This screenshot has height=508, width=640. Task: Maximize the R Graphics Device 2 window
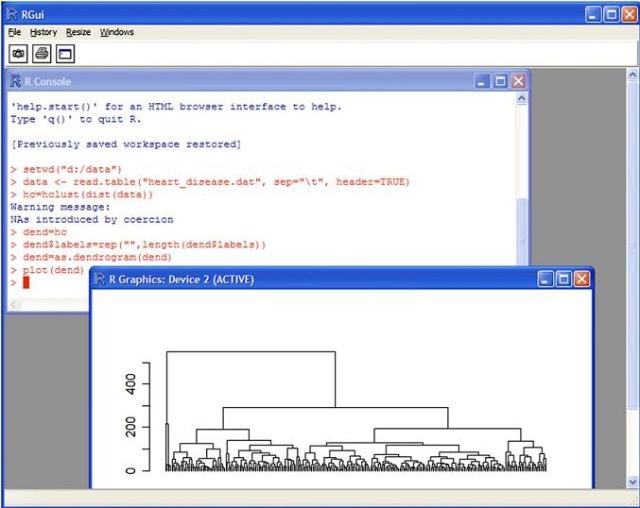564,280
